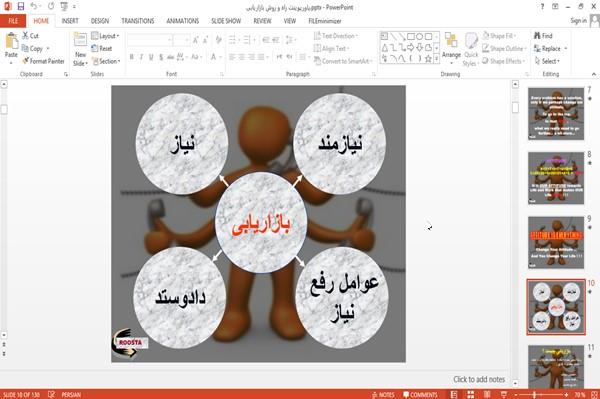Click the Find command
600x399 pixels.
click(x=543, y=36)
